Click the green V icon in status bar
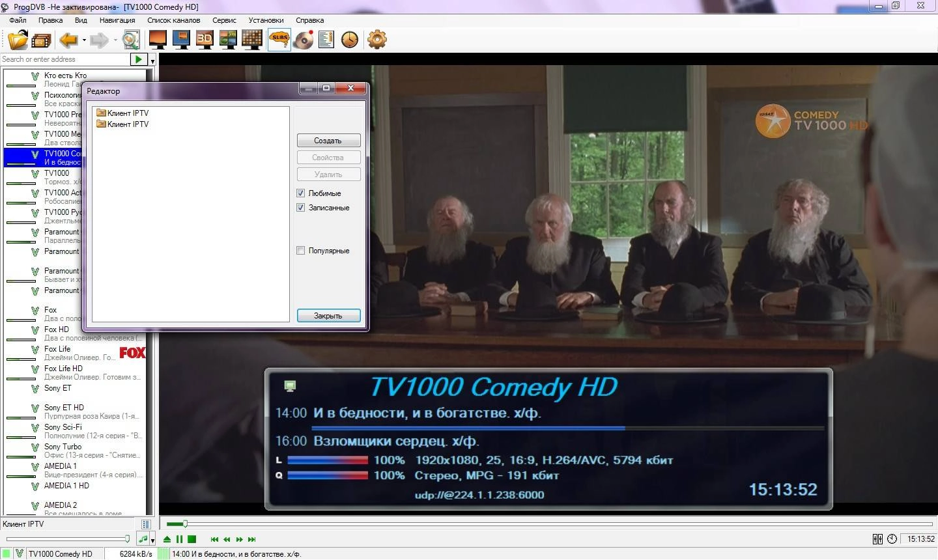The width and height of the screenshot is (938, 560). coord(20,554)
